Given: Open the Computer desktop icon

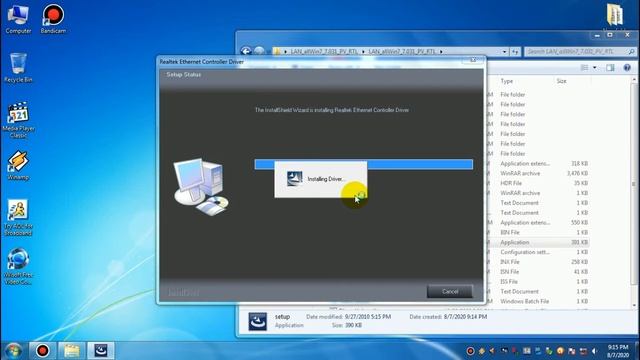Looking at the screenshot, I should pyautogui.click(x=18, y=18).
